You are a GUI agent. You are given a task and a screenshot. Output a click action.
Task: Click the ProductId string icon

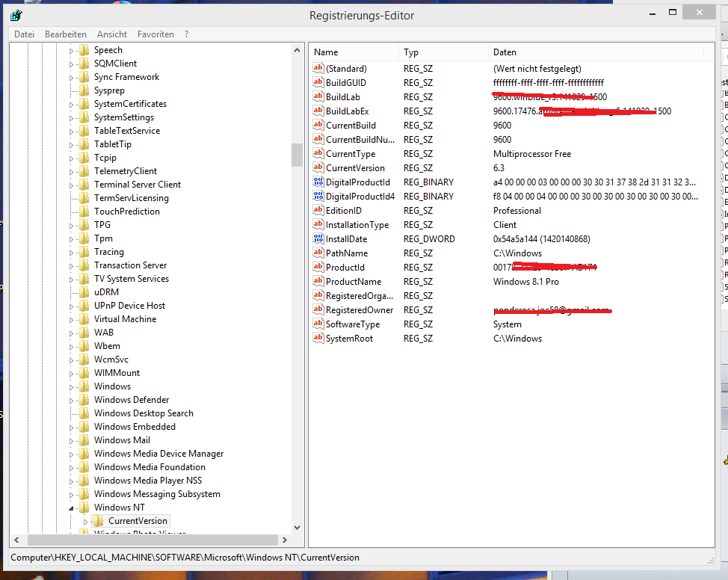point(318,267)
